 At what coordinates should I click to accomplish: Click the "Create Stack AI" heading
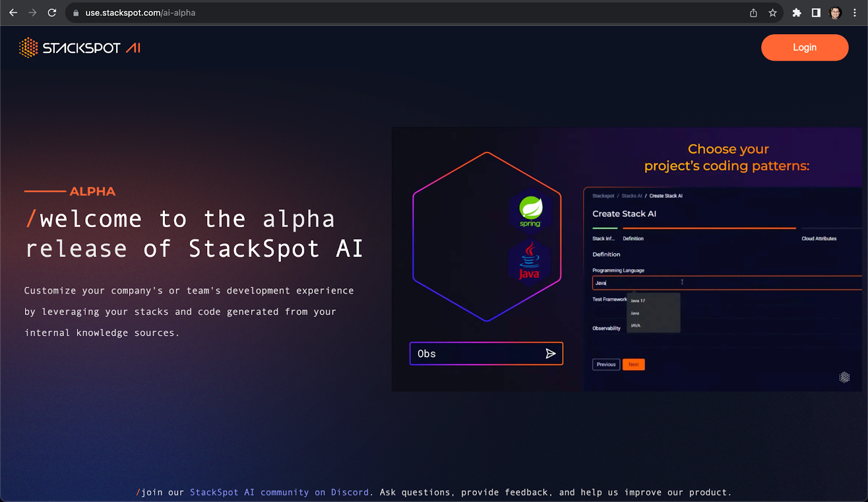coord(624,214)
